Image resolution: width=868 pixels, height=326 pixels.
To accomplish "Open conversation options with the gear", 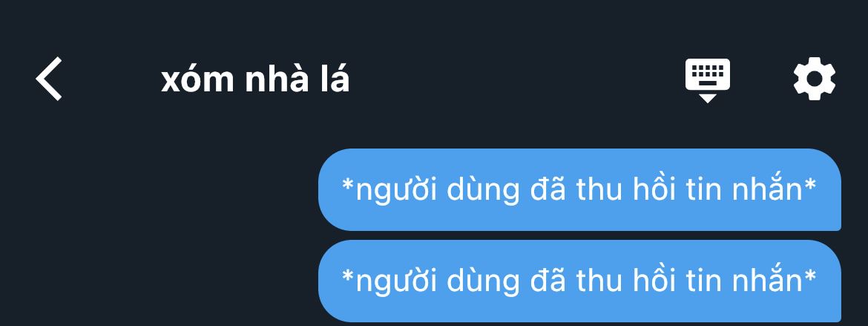I will tap(815, 79).
